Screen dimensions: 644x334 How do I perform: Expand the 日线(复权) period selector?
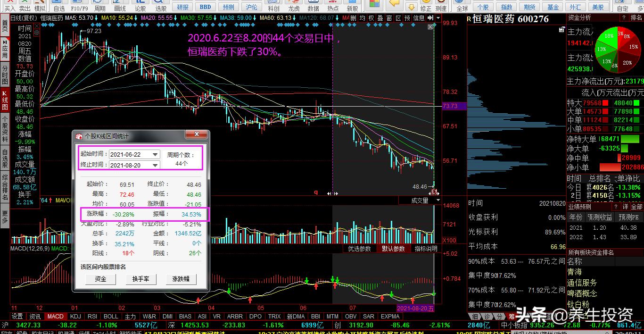[x=24, y=18]
